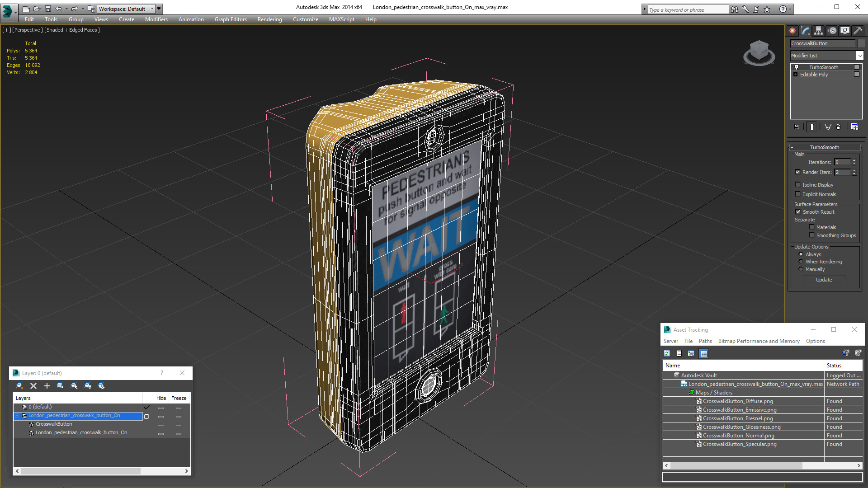Collapse the TurboSmooth rollout header
Image resolution: width=868 pixels, height=488 pixels.
point(825,147)
